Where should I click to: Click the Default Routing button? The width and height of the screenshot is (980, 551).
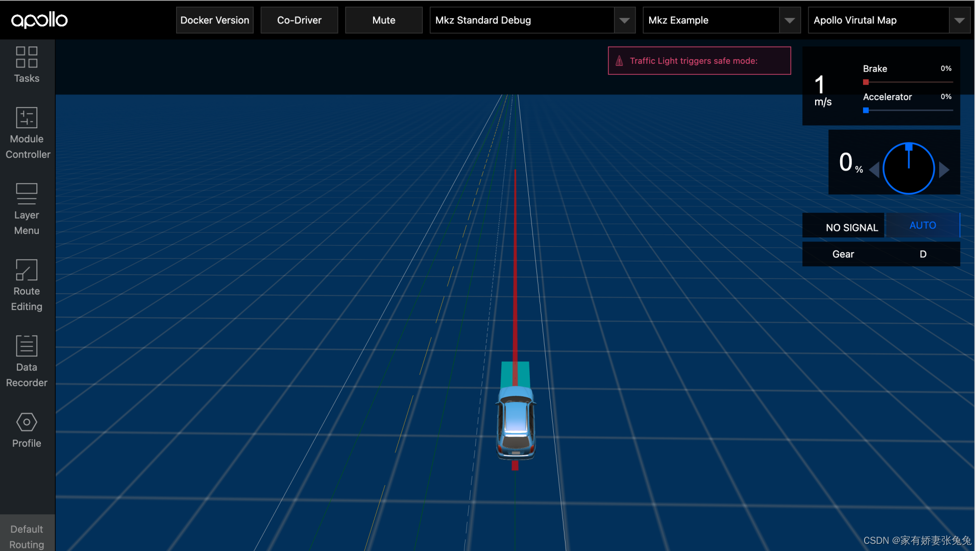tap(27, 534)
